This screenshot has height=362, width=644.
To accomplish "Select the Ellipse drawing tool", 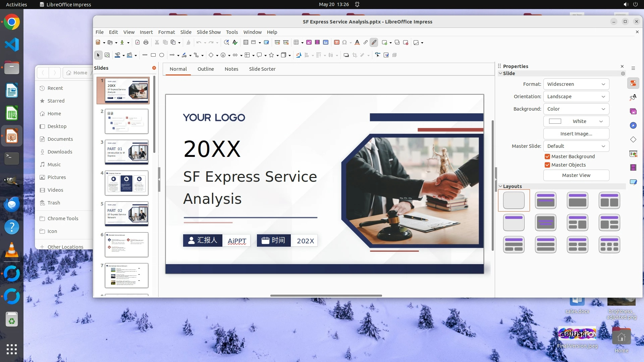I will [x=162, y=55].
